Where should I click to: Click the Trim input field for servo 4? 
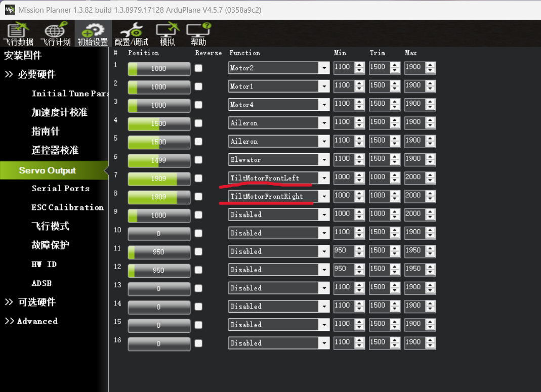click(x=379, y=123)
